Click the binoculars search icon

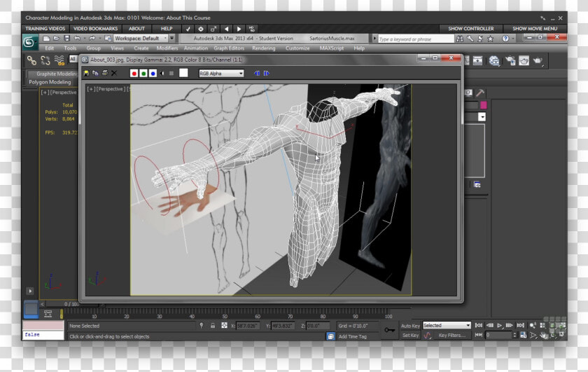pyautogui.click(x=459, y=39)
